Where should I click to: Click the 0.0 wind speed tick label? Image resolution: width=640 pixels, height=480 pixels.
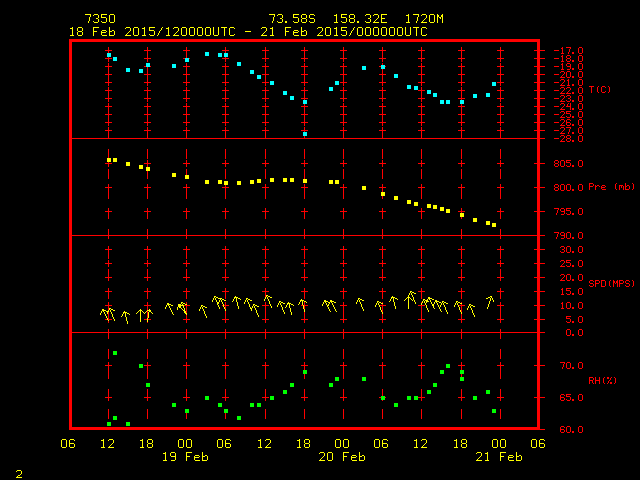coord(574,333)
